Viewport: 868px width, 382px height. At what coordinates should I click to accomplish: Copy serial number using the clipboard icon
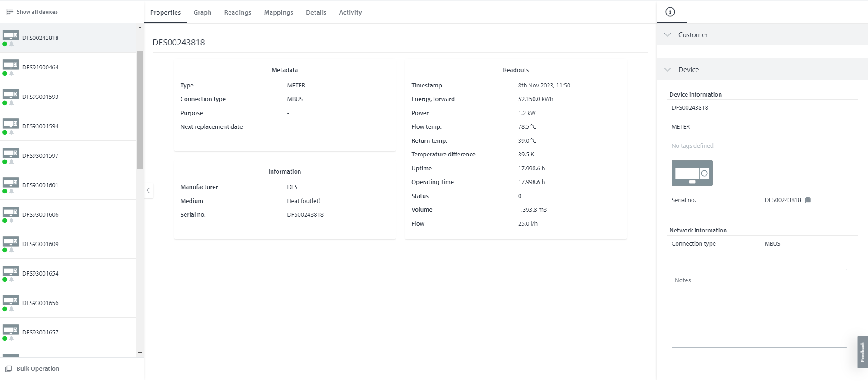[x=807, y=200]
